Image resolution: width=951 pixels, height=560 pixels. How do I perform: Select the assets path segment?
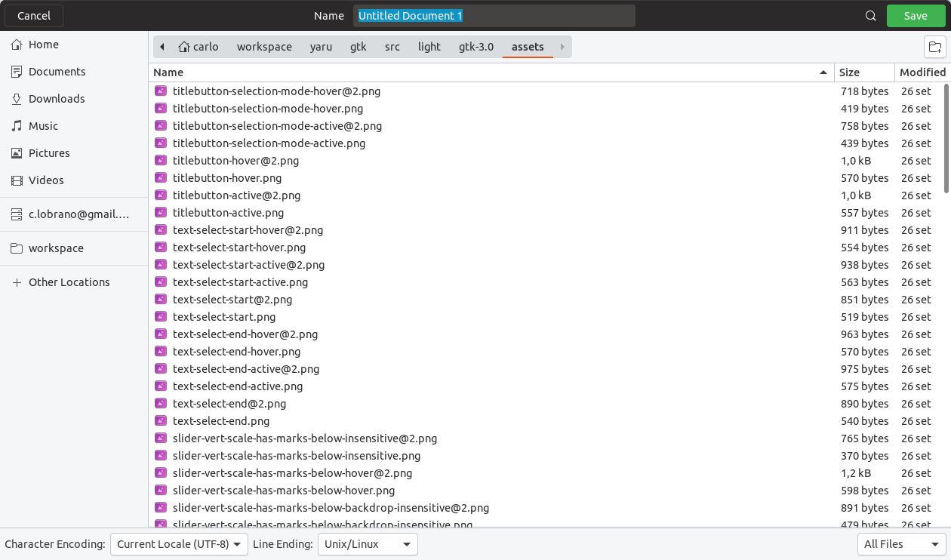pyautogui.click(x=528, y=47)
